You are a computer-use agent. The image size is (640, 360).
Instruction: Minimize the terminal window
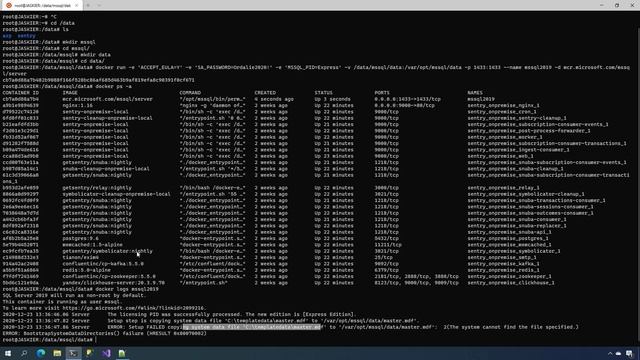coord(602,5)
